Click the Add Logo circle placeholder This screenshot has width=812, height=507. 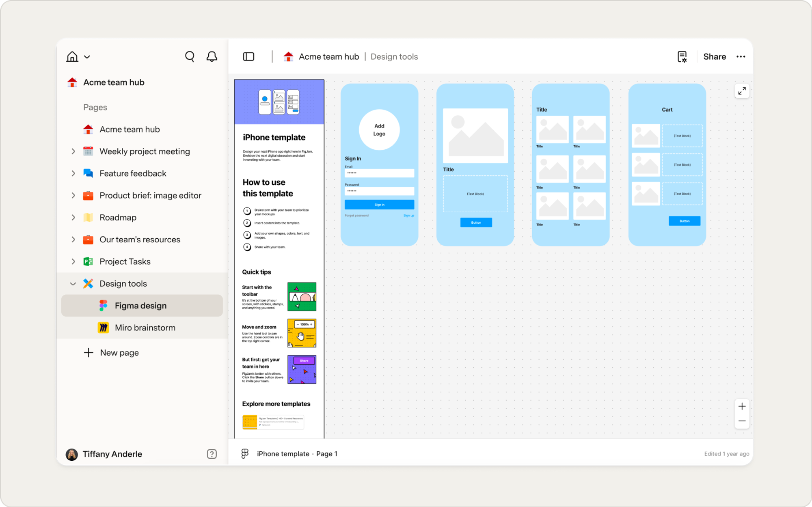click(379, 130)
